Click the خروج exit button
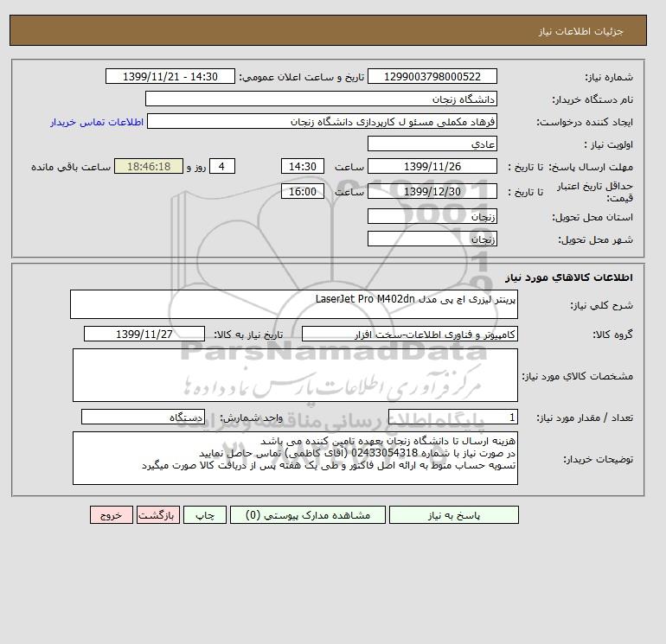This screenshot has height=644, width=666. (112, 515)
